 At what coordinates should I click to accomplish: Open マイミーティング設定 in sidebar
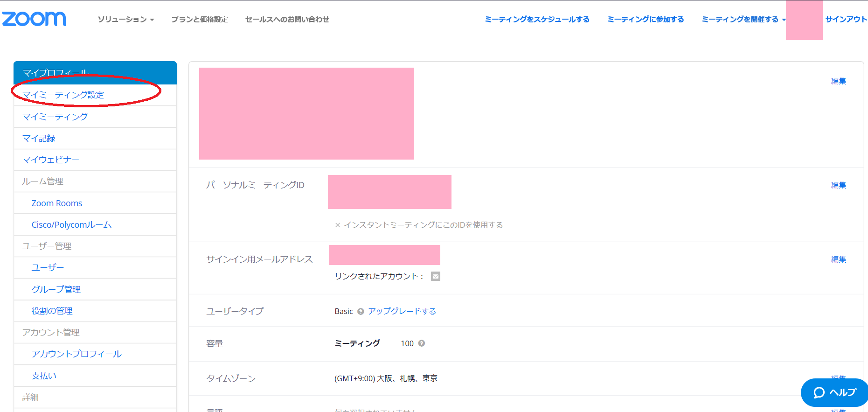click(63, 95)
